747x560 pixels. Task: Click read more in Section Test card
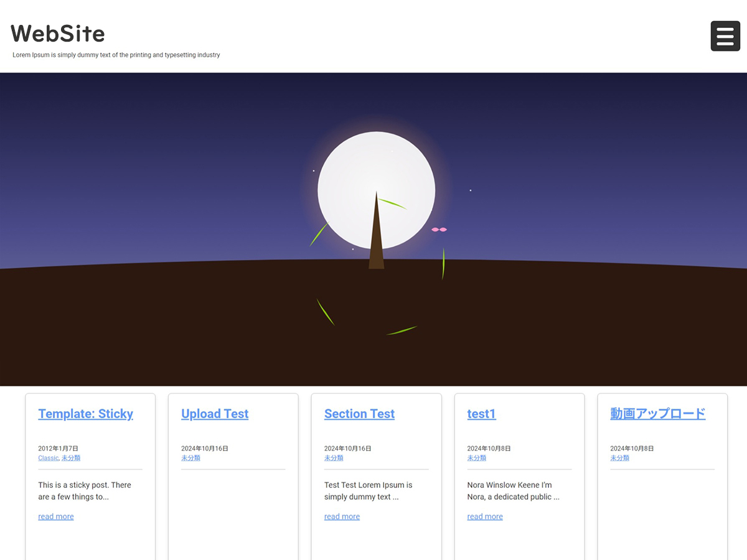342,516
